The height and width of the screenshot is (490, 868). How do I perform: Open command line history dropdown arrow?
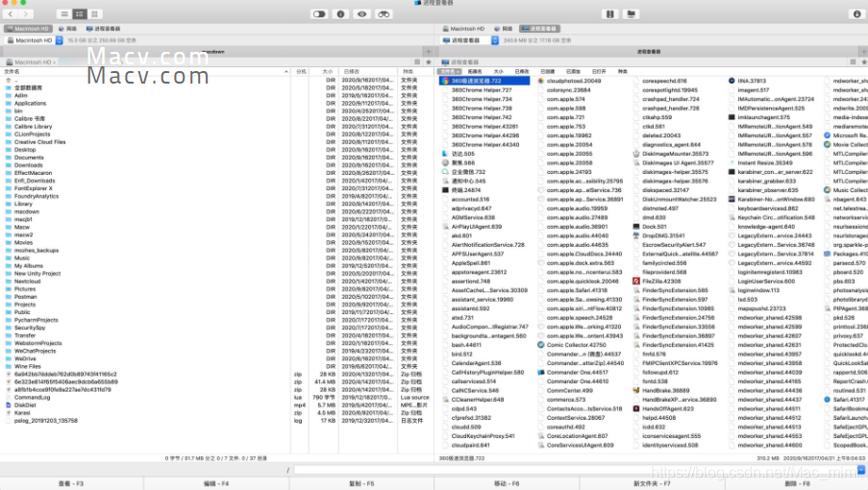[x=861, y=470]
